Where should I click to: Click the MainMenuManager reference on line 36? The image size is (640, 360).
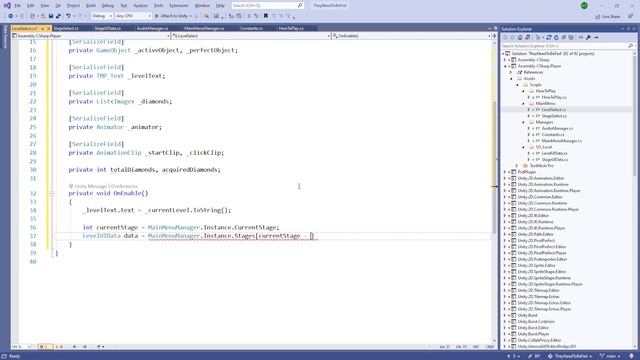point(174,227)
